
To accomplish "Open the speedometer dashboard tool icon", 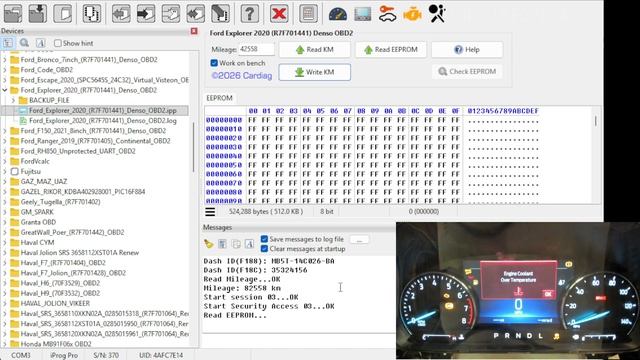I will 338,14.
